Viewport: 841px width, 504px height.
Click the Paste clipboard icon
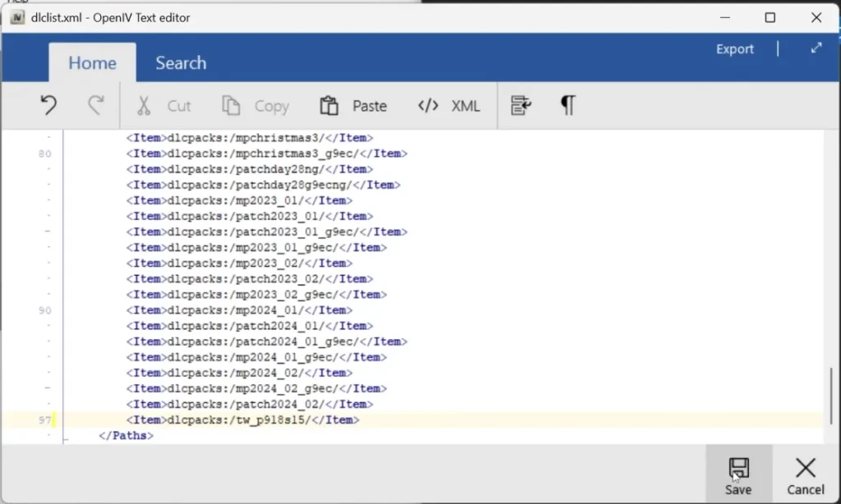click(x=329, y=105)
